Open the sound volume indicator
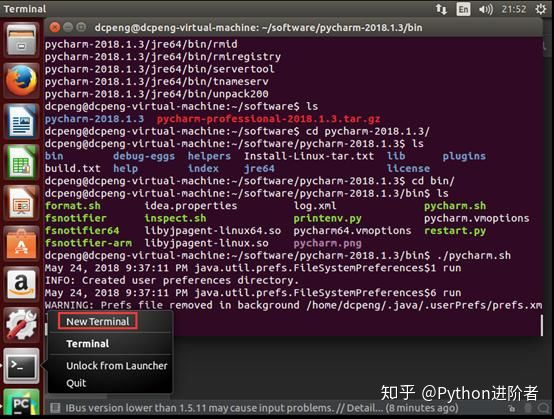This screenshot has width=554, height=419. (485, 9)
